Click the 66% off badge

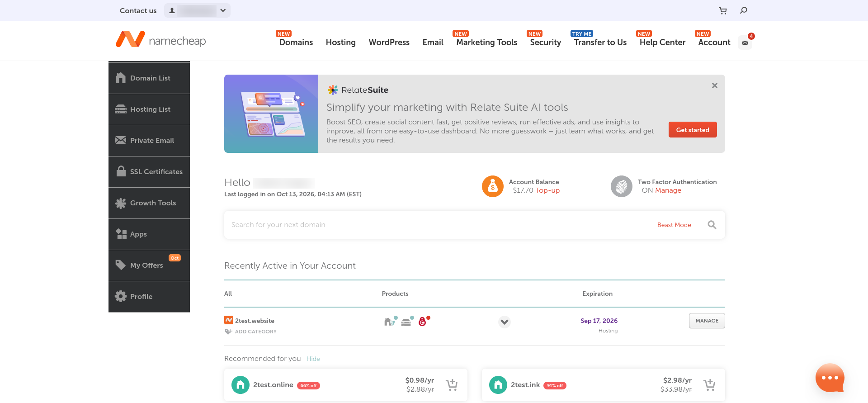308,386
